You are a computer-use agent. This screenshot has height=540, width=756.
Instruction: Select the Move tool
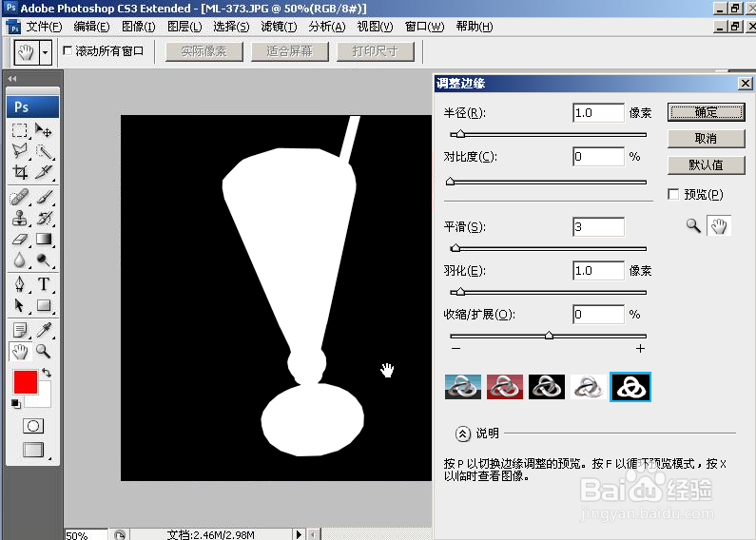tap(44, 130)
